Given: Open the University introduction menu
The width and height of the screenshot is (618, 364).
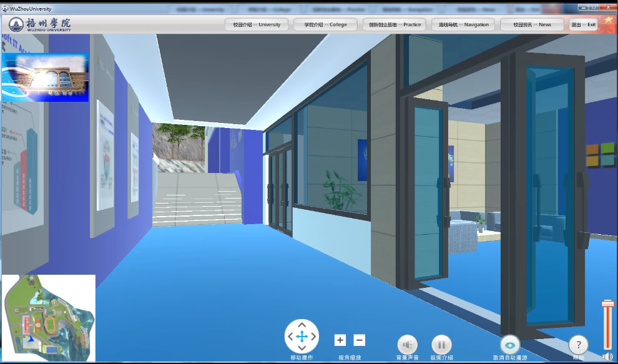Looking at the screenshot, I should tap(257, 24).
